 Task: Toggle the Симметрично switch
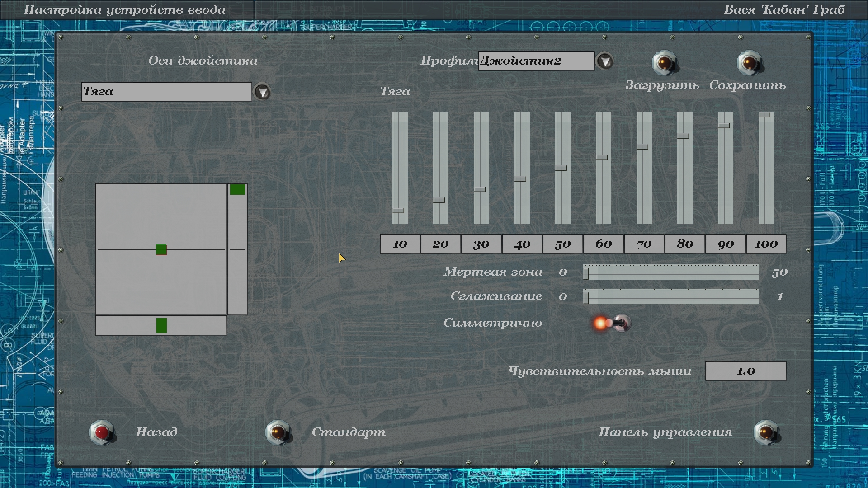[620, 323]
